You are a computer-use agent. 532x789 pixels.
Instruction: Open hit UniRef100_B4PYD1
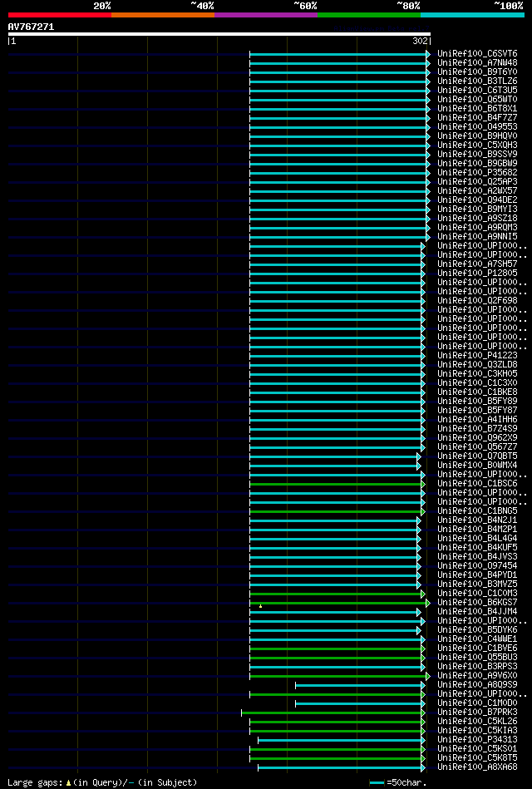[477, 575]
